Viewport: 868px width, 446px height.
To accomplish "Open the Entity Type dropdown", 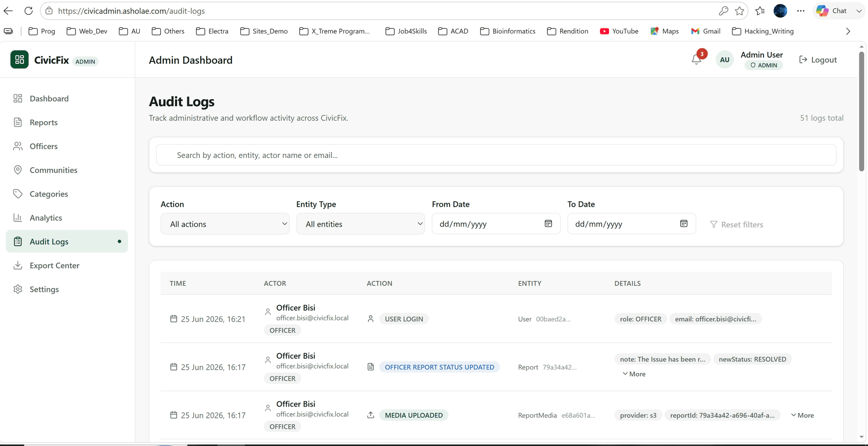I will click(361, 224).
